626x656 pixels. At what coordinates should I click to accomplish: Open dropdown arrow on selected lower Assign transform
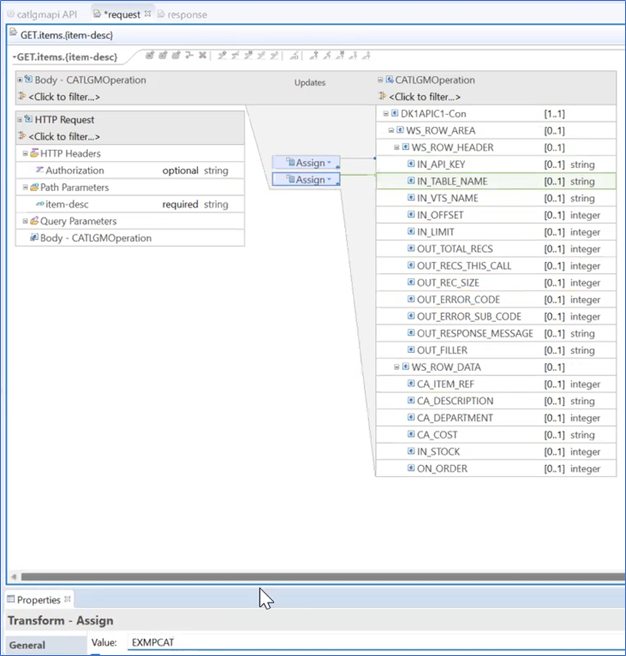tap(329, 179)
